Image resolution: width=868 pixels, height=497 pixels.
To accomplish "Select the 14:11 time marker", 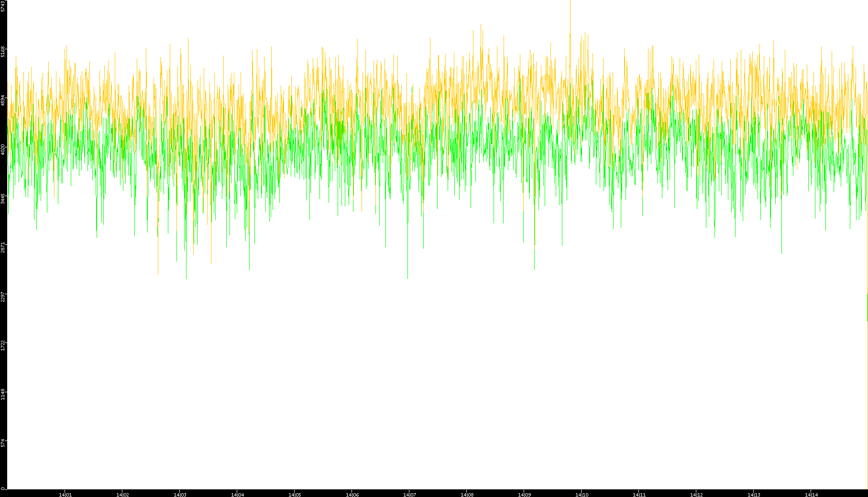I will tap(639, 495).
